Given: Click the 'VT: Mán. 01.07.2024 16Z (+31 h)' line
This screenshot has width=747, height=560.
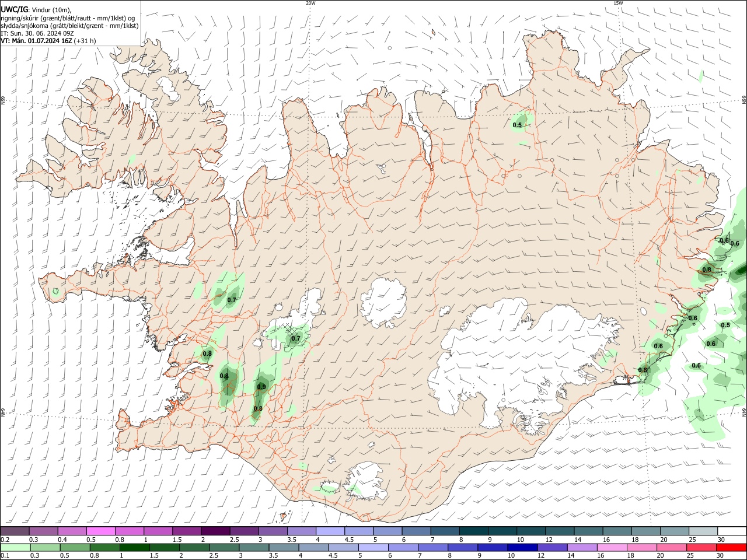Looking at the screenshot, I should [48, 41].
